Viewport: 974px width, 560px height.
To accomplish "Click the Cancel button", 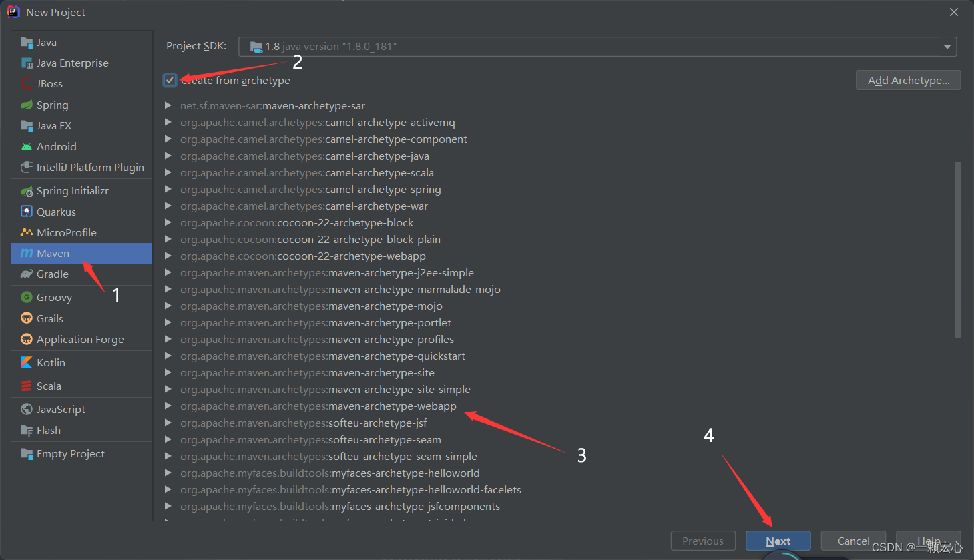I will 853,541.
